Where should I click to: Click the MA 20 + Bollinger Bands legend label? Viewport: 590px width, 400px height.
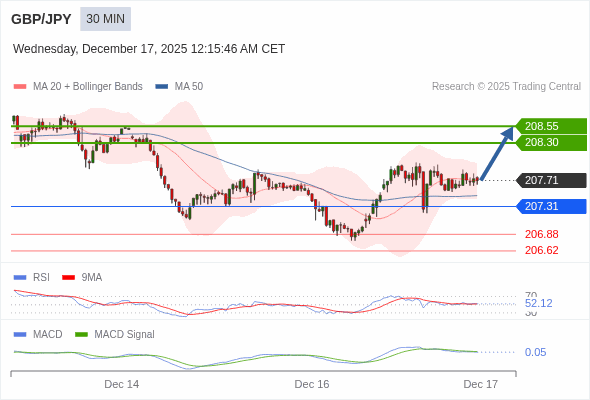(88, 87)
